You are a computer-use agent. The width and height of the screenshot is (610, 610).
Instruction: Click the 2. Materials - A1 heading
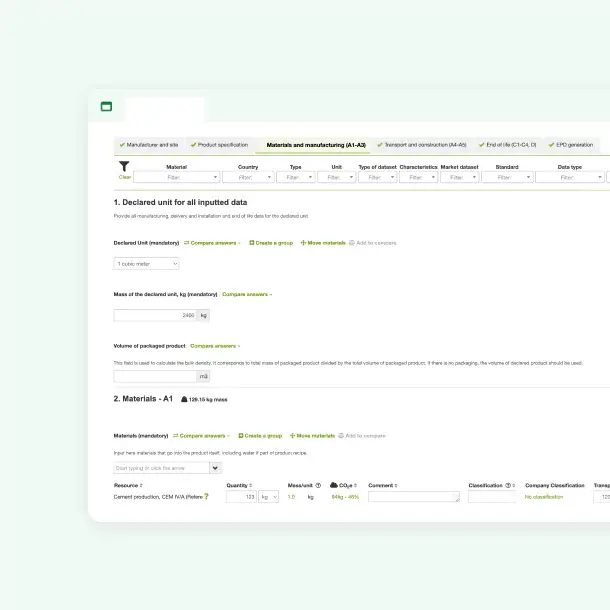point(143,399)
